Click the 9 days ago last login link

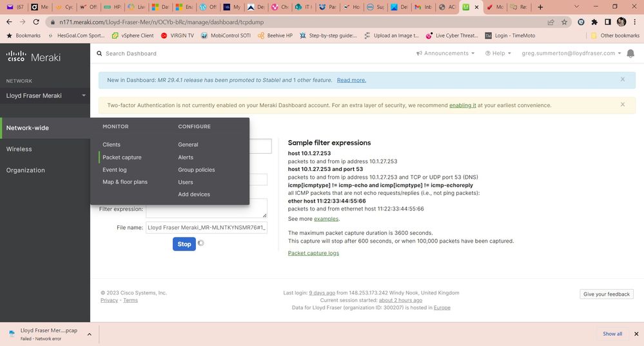[x=322, y=293]
